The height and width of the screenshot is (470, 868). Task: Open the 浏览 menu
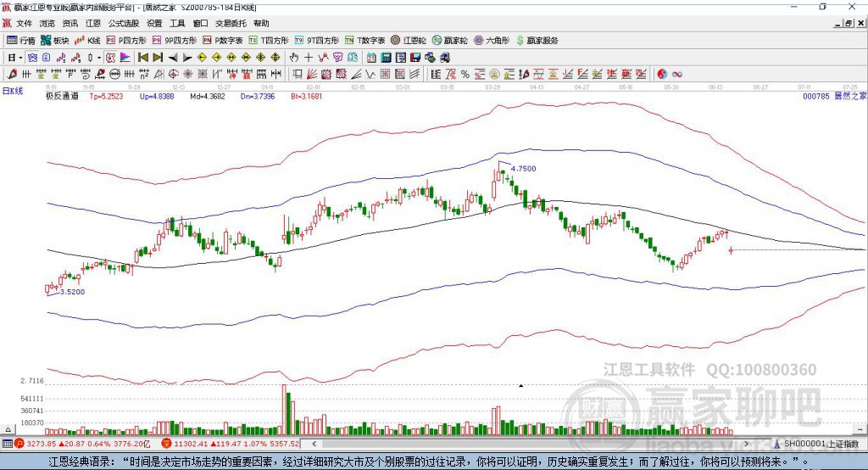(47, 23)
